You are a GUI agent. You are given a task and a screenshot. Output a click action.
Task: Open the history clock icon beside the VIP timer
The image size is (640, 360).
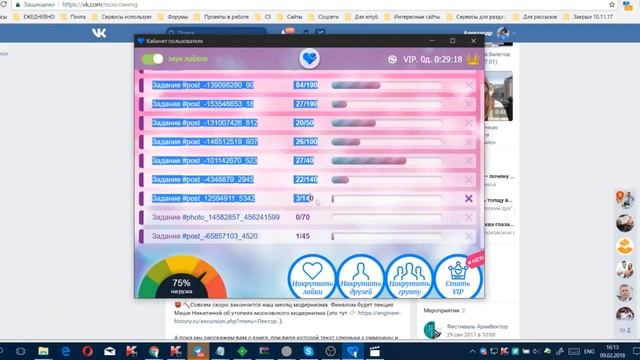[x=392, y=60]
